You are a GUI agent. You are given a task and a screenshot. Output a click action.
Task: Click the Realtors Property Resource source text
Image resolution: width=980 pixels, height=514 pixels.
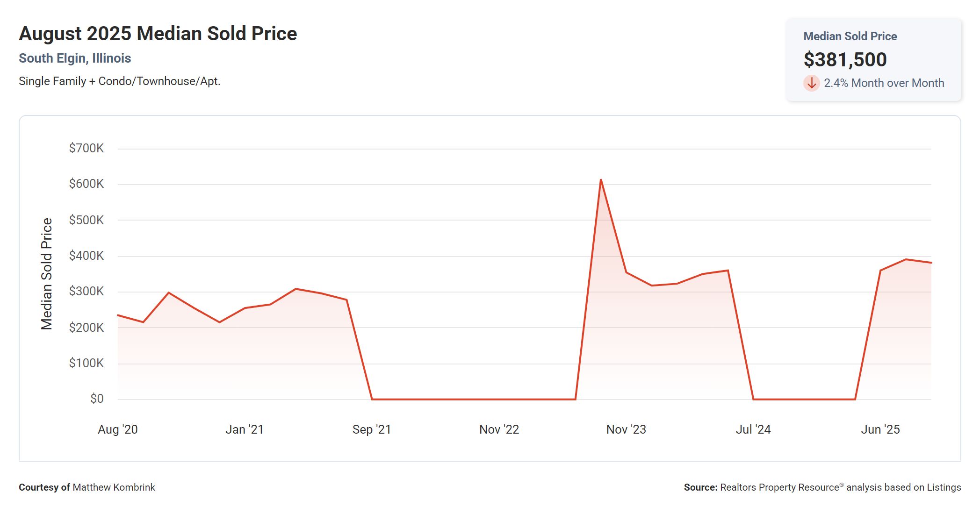(x=779, y=487)
